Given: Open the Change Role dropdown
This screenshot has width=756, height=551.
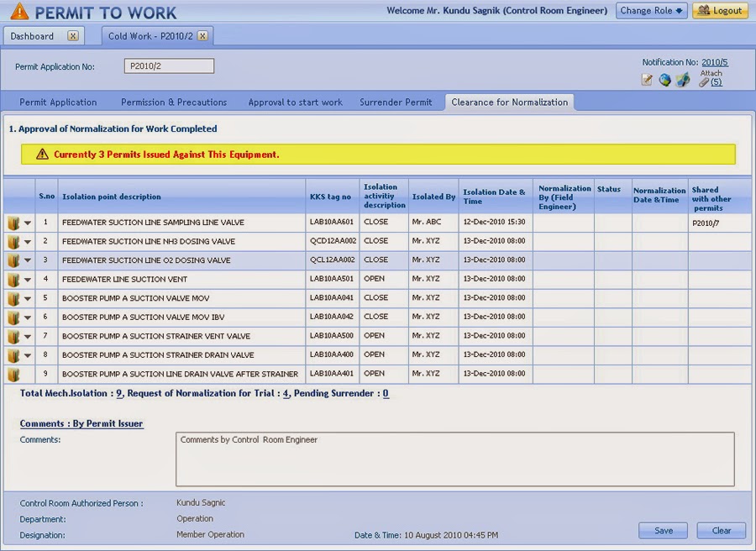Looking at the screenshot, I should pyautogui.click(x=651, y=10).
